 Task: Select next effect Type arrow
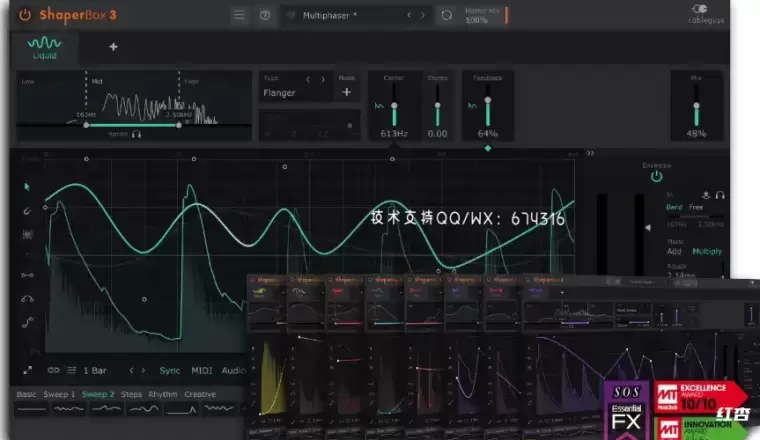[x=323, y=79]
